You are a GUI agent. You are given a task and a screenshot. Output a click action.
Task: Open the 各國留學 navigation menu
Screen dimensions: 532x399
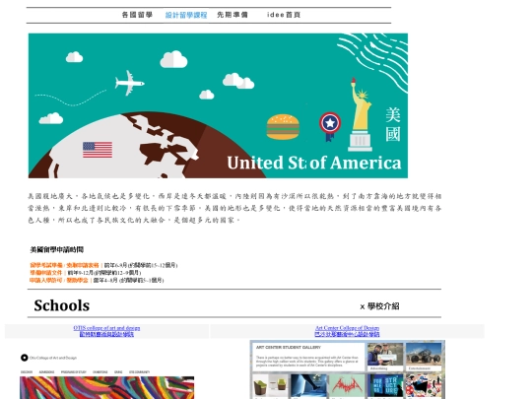137,15
